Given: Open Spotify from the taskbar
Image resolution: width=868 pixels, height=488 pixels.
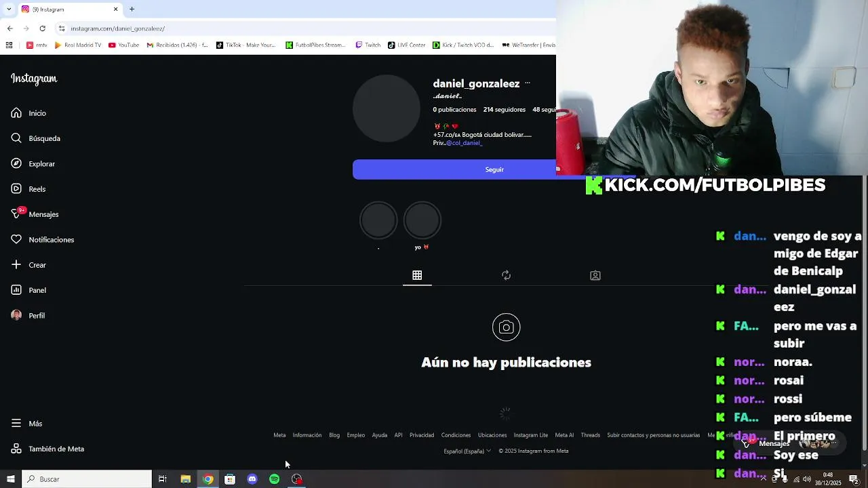Looking at the screenshot, I should click(x=275, y=479).
